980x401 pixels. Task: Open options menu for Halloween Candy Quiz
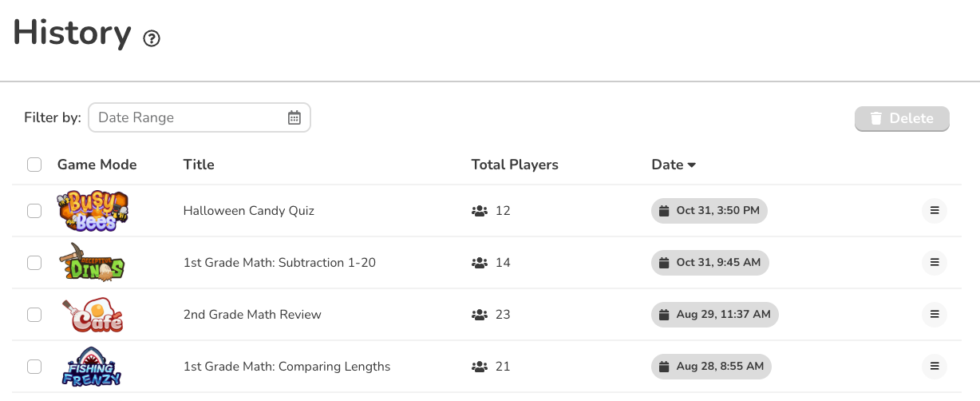pos(935,211)
